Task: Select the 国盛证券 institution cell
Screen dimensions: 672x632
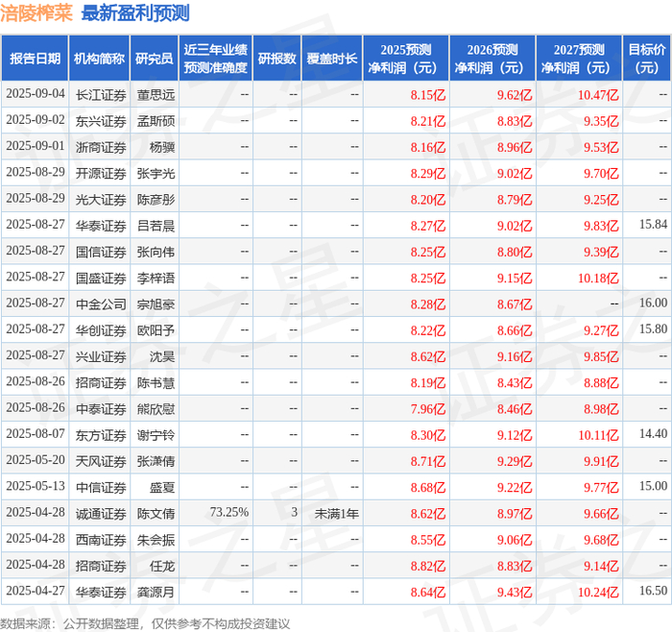Action: point(101,278)
